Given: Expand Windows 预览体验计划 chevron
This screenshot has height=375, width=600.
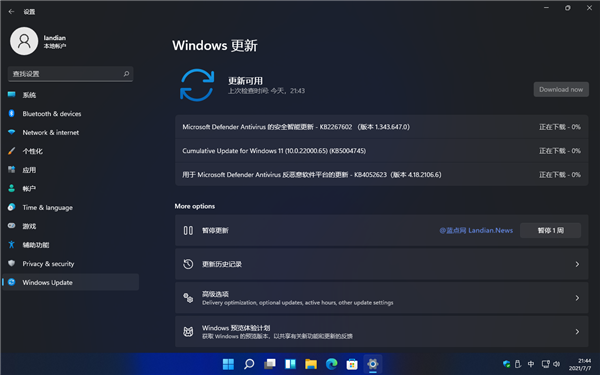Looking at the screenshot, I should [x=577, y=331].
